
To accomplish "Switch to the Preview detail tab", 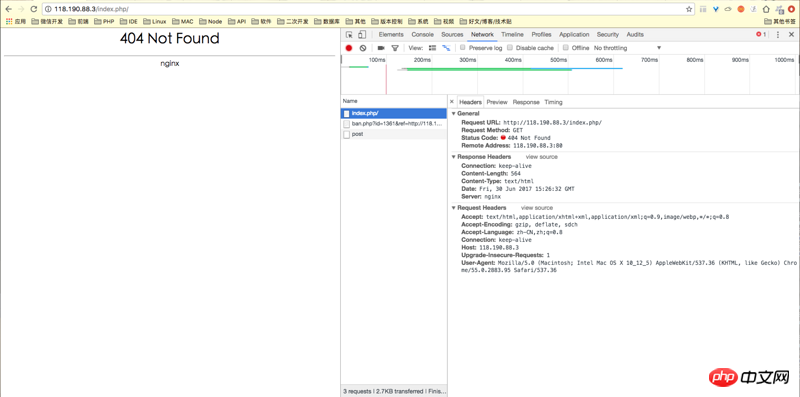I will 497,102.
